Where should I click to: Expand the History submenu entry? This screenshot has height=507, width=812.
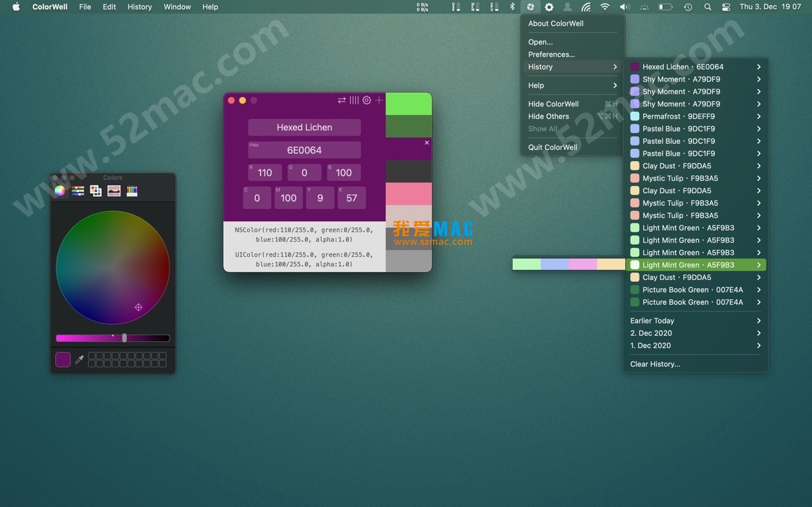click(572, 67)
